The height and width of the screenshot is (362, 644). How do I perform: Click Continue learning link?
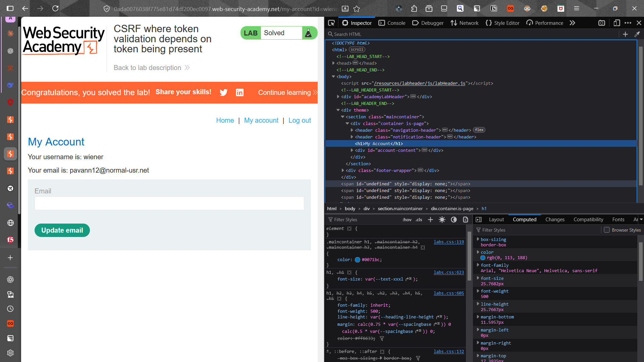click(287, 93)
